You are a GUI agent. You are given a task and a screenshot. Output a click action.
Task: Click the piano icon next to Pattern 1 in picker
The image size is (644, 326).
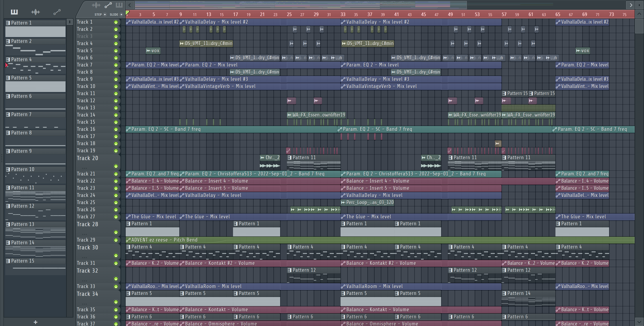pyautogui.click(x=8, y=23)
